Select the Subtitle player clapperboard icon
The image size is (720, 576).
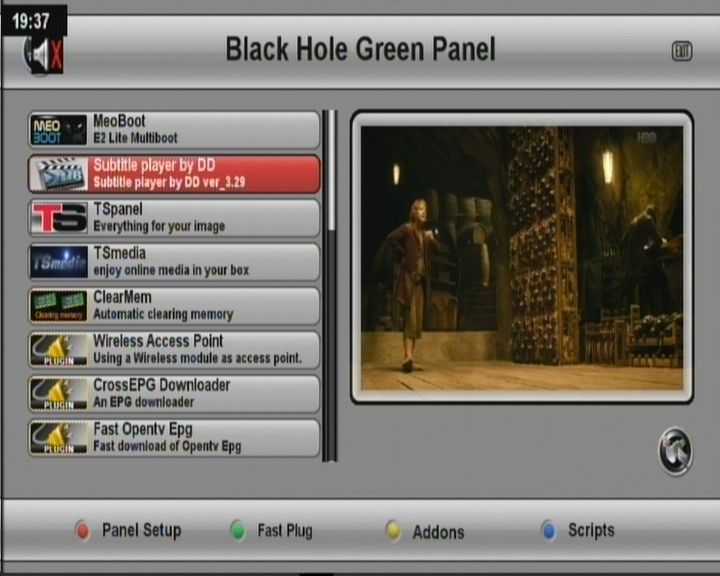58,174
